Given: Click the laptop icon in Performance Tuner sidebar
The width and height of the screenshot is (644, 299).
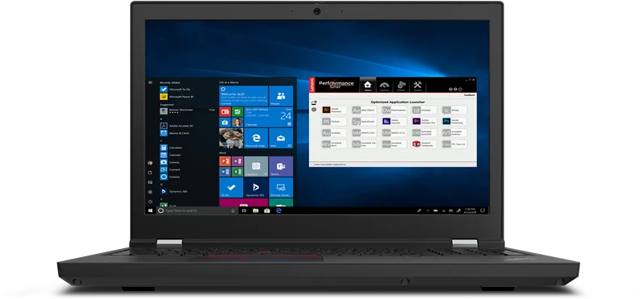Looking at the screenshot, I should click(314, 102).
